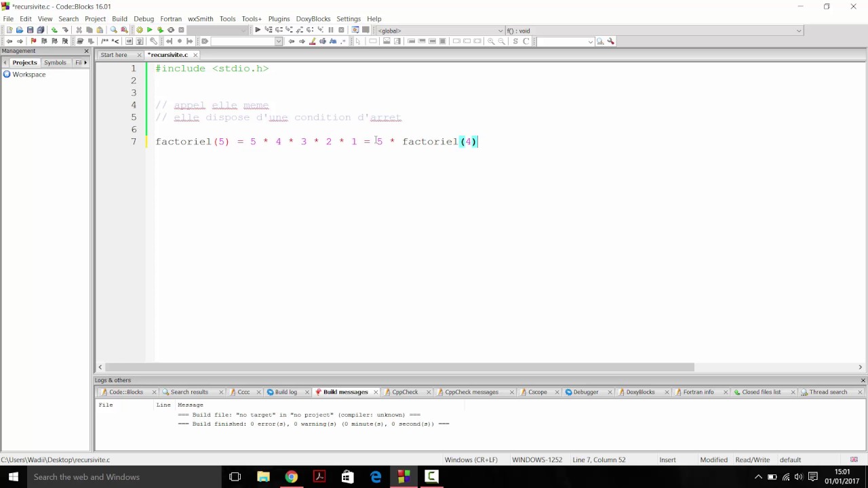Switch to the Symbols tab
The width and height of the screenshot is (868, 488).
[55, 62]
